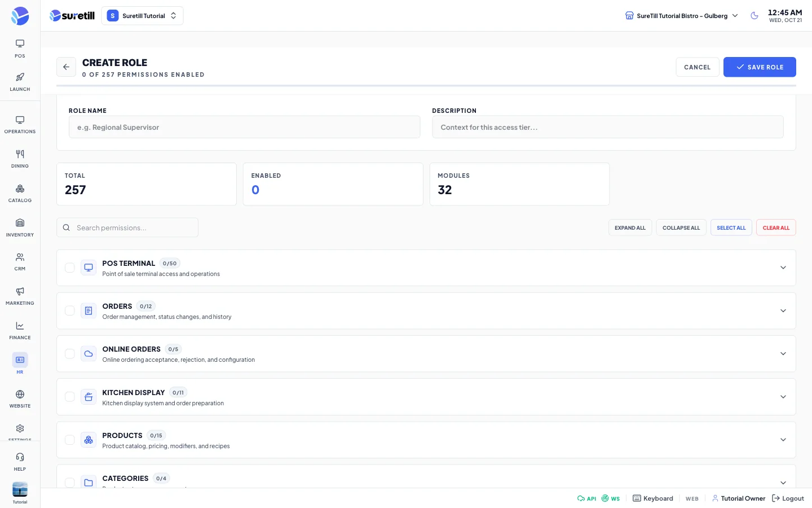Click the WEB label in footer
Screen dimensions: 812x508
click(x=692, y=499)
